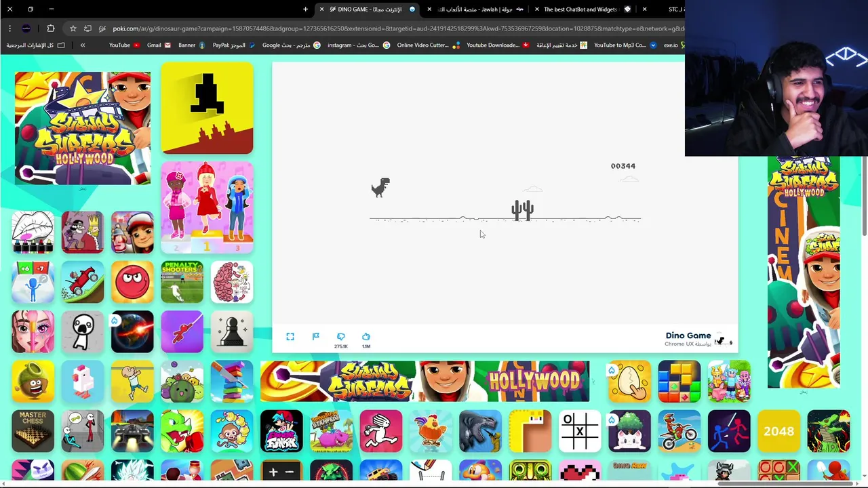Open the Hill Climb red jeep game

pyautogui.click(x=83, y=282)
